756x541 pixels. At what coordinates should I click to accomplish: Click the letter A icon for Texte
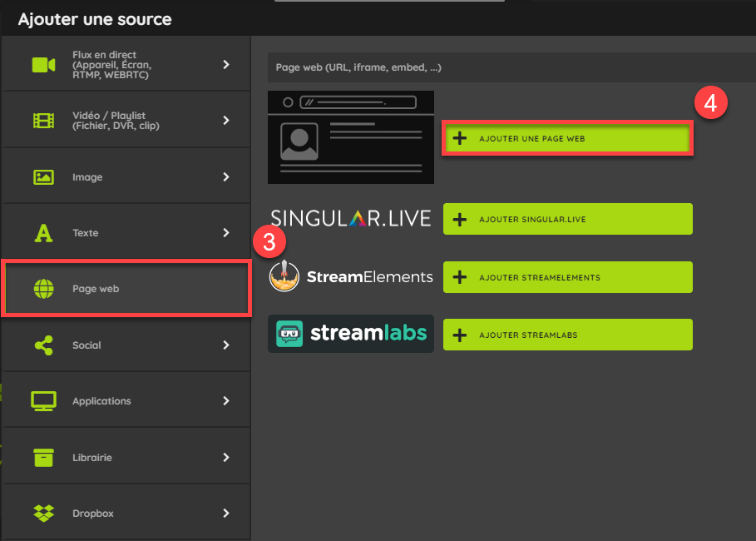point(43,233)
